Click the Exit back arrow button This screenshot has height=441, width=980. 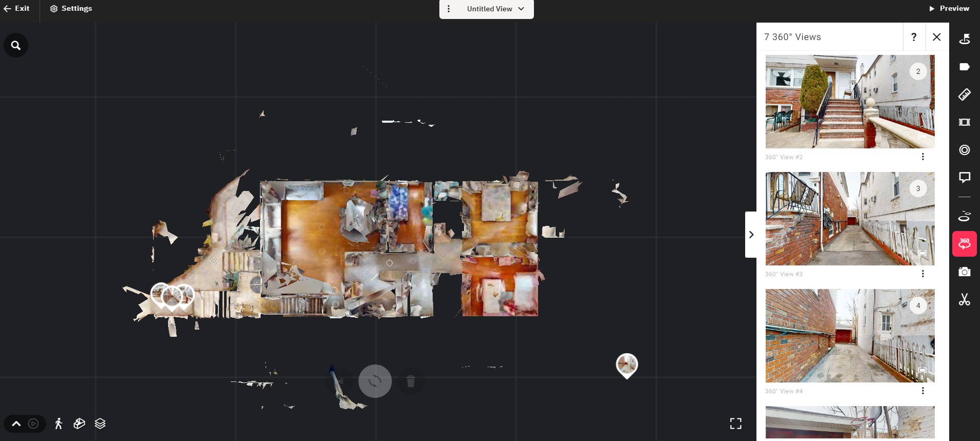coord(16,9)
